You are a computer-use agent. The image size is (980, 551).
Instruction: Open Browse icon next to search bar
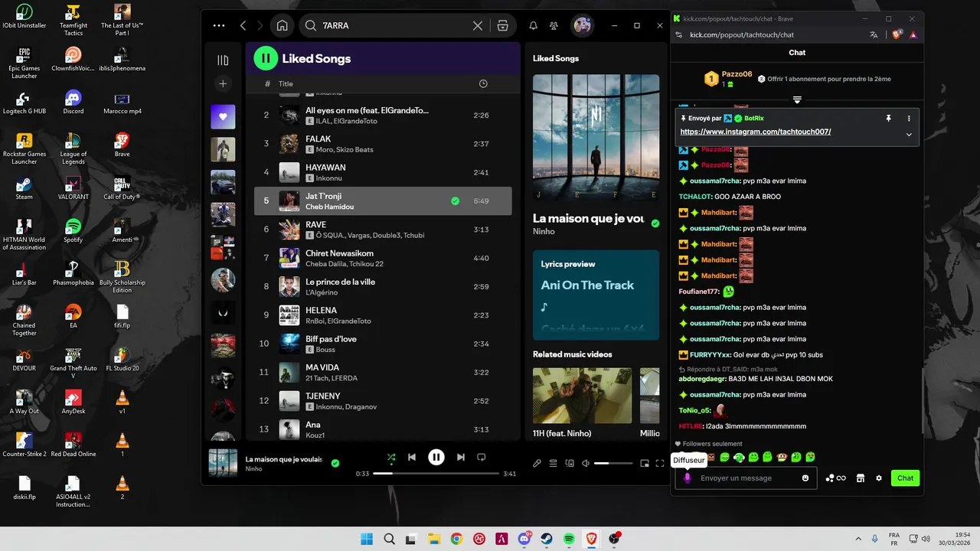(x=502, y=25)
